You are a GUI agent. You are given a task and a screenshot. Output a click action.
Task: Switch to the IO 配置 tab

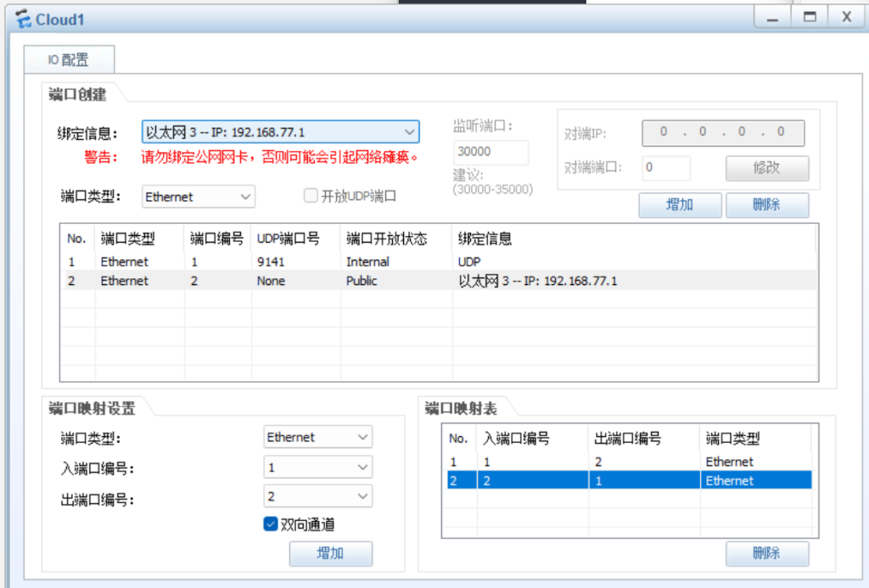(68, 60)
